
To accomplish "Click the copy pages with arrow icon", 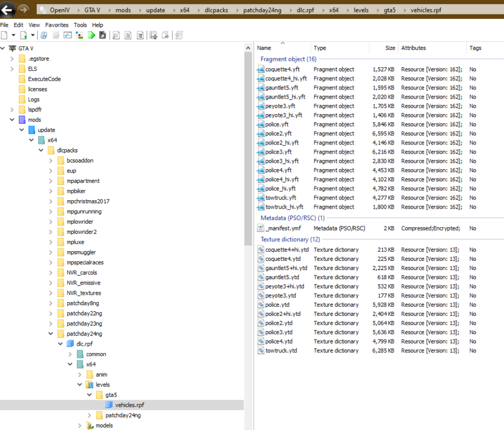I will [165, 36].
